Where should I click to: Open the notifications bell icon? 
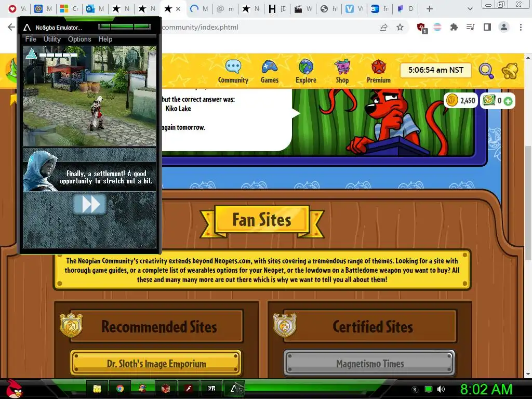tap(510, 71)
